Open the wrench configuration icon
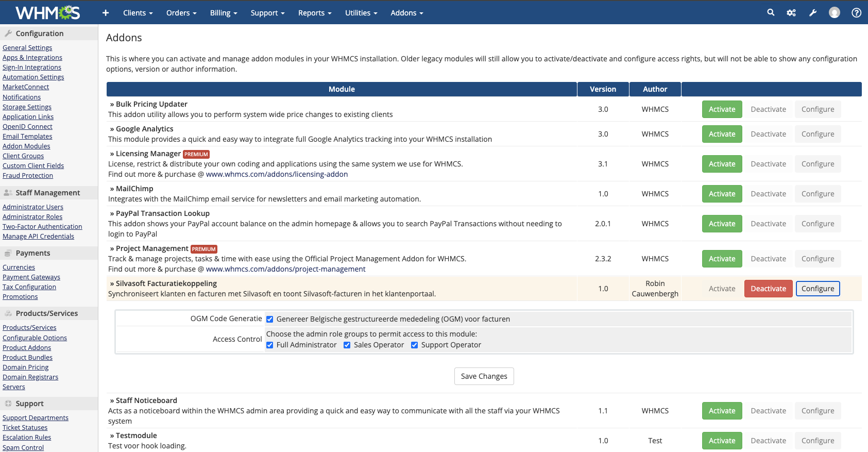 813,13
